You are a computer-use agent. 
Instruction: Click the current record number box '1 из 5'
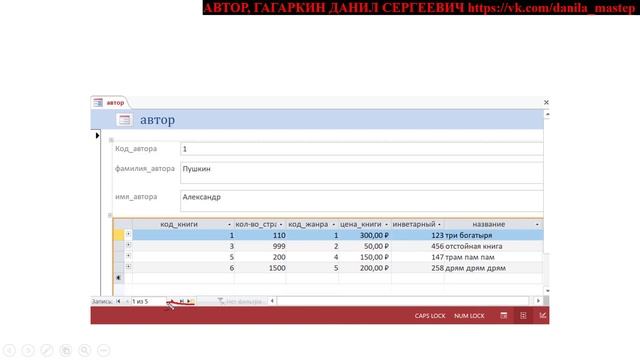pos(148,301)
